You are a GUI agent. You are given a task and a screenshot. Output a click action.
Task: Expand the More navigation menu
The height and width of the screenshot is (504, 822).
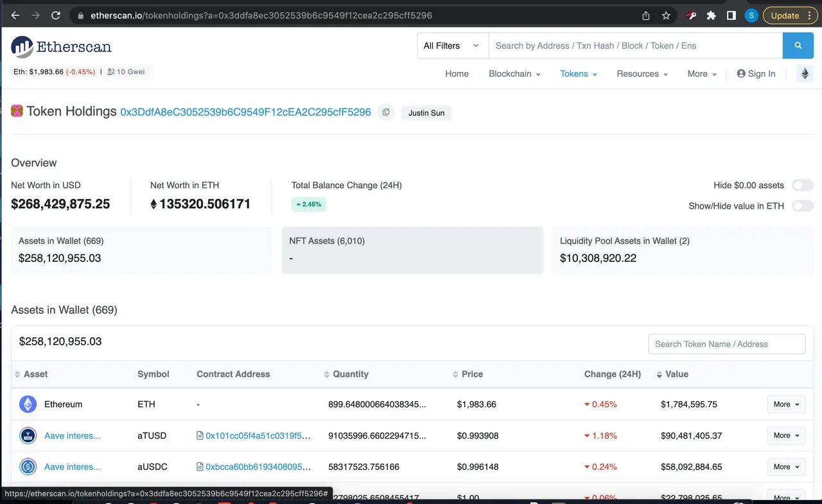pyautogui.click(x=702, y=74)
